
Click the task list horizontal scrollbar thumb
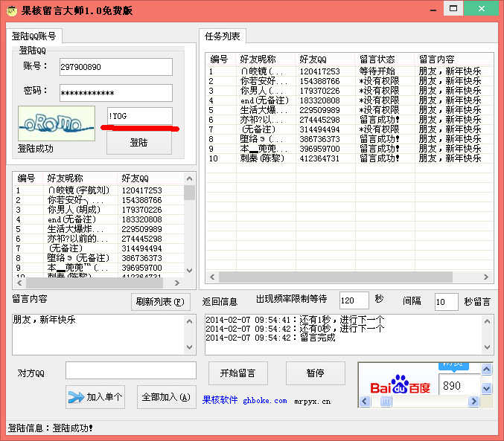click(x=336, y=277)
